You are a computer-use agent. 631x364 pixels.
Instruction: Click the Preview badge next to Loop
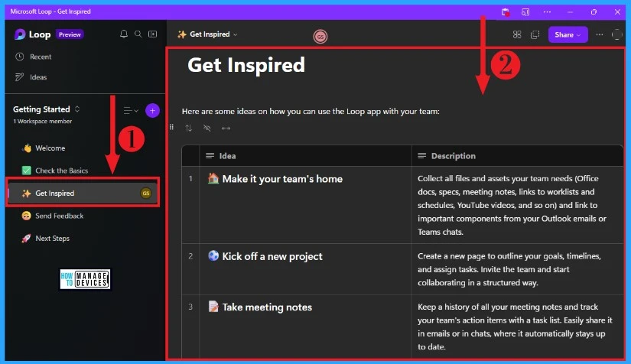[x=70, y=34]
